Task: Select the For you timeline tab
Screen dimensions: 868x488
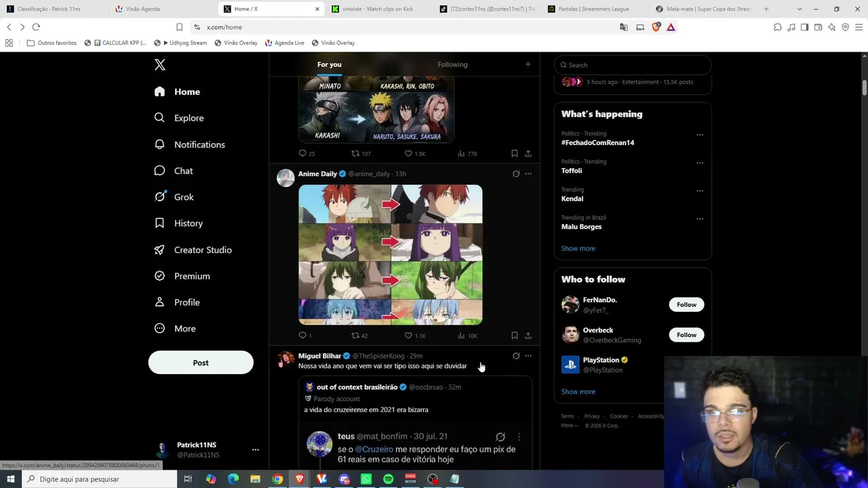Action: point(330,64)
